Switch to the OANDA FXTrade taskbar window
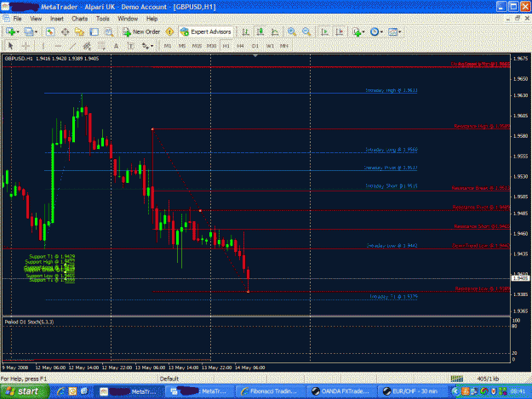This screenshot has width=532, height=399. coord(340,391)
